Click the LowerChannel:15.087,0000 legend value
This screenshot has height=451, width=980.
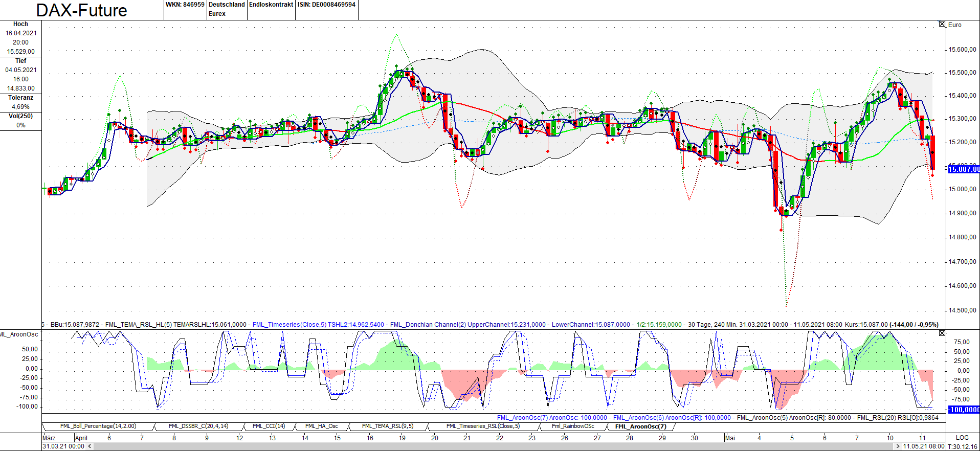pos(591,325)
